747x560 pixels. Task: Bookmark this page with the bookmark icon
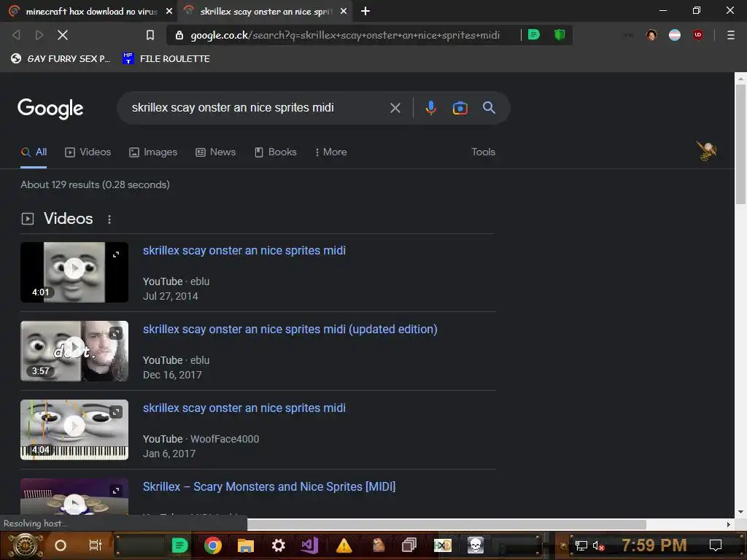point(150,35)
